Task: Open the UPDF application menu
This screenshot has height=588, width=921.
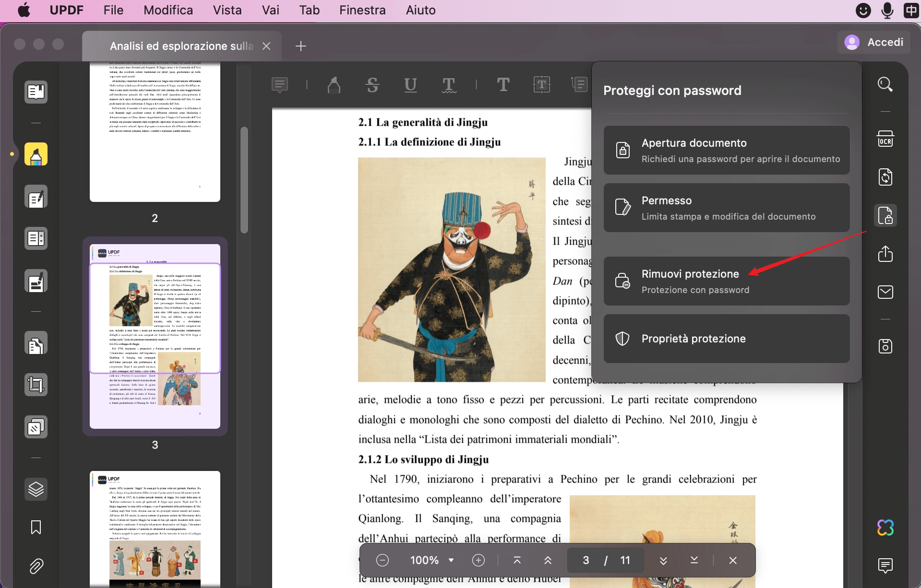Action: [x=66, y=10]
